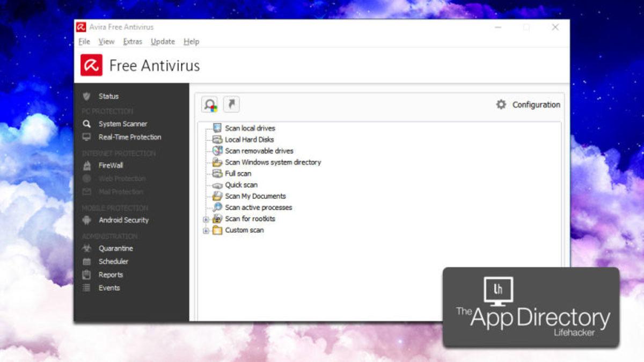Select the Full scan profile

coord(238,174)
